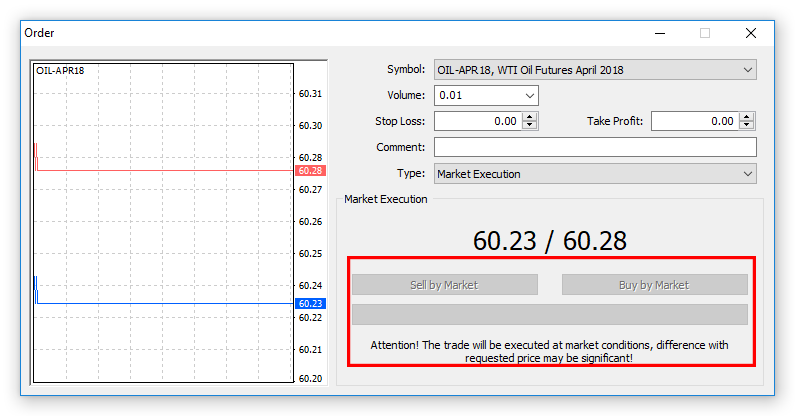Click the Take Profit input field
The height and width of the screenshot is (416, 795).
695,121
